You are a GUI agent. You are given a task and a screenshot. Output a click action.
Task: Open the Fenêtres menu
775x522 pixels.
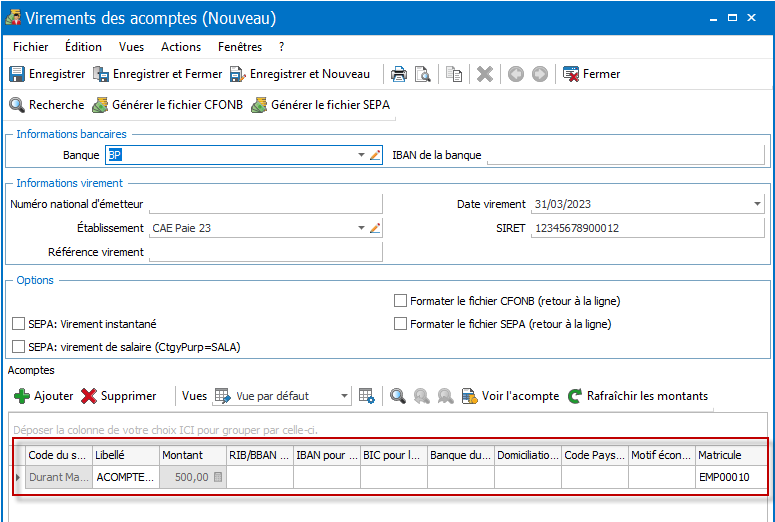pyautogui.click(x=240, y=47)
